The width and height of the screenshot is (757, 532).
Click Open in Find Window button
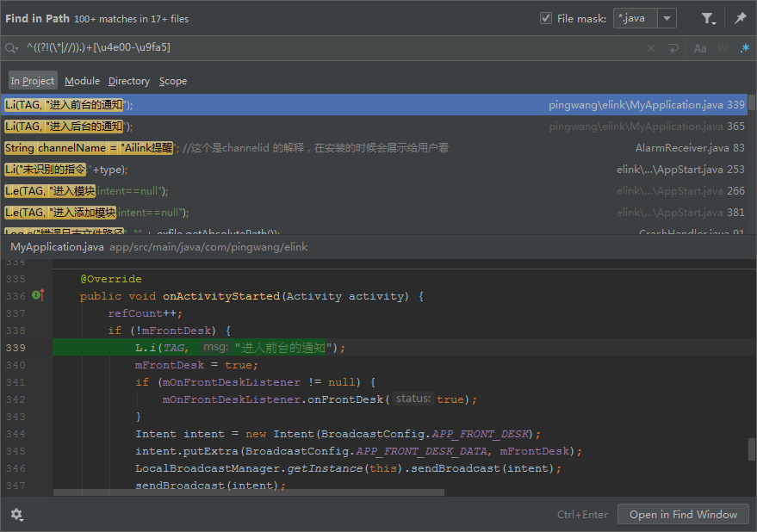[x=683, y=514]
